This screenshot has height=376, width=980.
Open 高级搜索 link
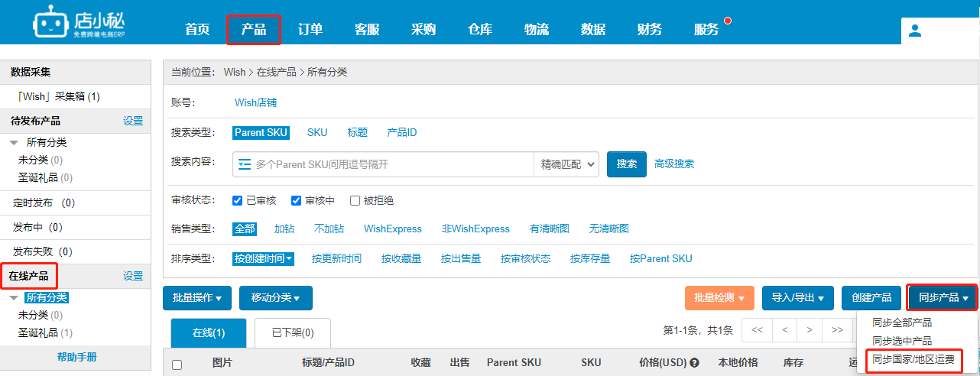[673, 164]
